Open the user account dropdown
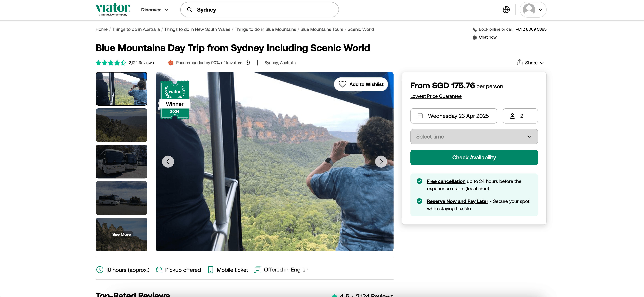The width and height of the screenshot is (644, 297). point(533,10)
